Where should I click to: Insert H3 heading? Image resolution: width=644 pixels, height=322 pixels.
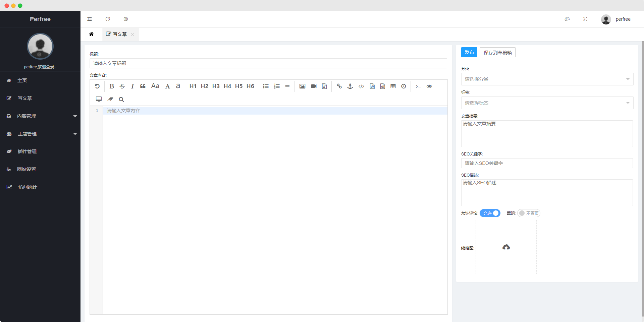[216, 86]
